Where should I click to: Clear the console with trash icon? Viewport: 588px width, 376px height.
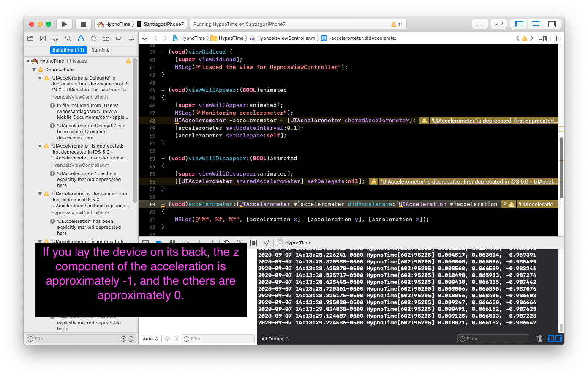click(539, 339)
